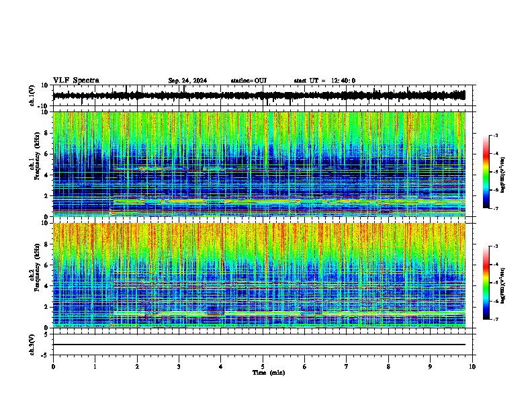This screenshot has width=532, height=411.
Task: Click the "-7" label on ch.2 color scale
Action: click(x=495, y=319)
